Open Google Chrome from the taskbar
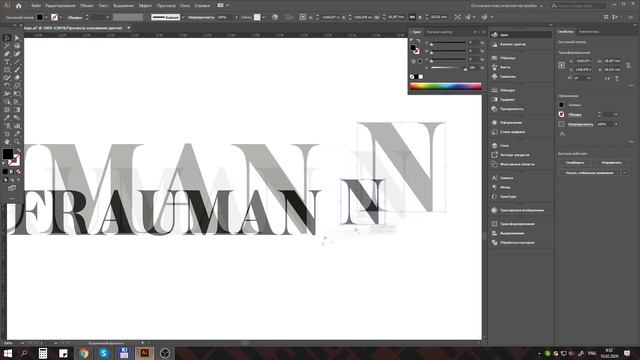The width and height of the screenshot is (640, 360). 84,353
